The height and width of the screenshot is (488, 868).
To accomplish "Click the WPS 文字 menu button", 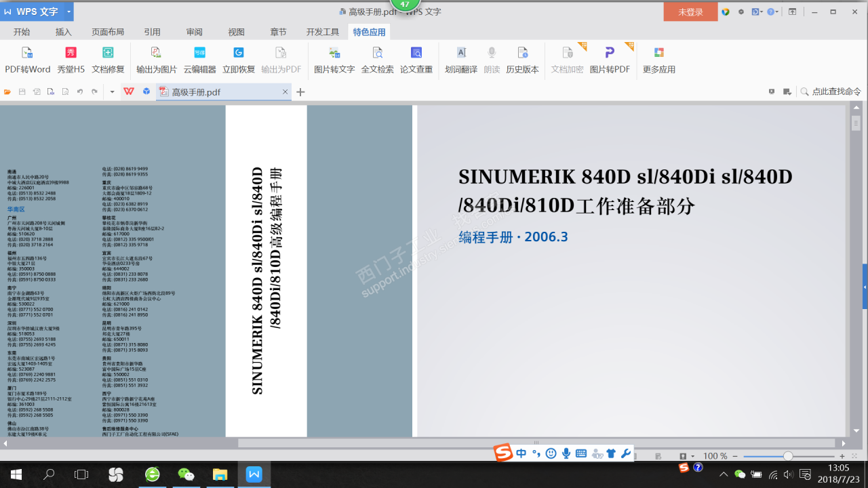I will pyautogui.click(x=32, y=12).
